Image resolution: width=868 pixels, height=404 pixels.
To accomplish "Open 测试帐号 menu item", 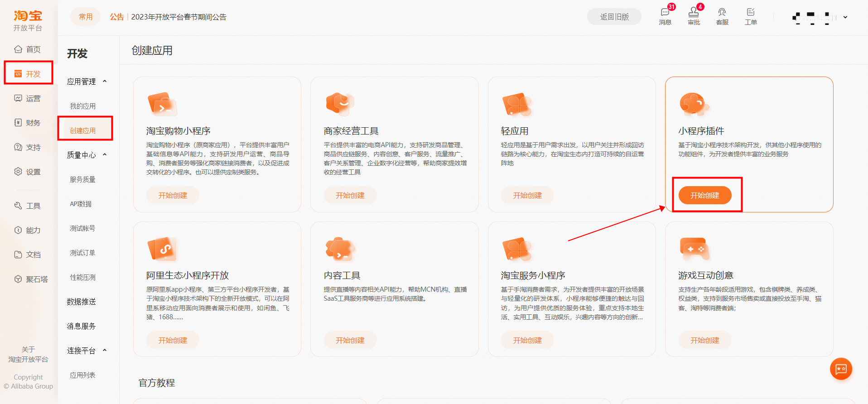I will pos(82,228).
